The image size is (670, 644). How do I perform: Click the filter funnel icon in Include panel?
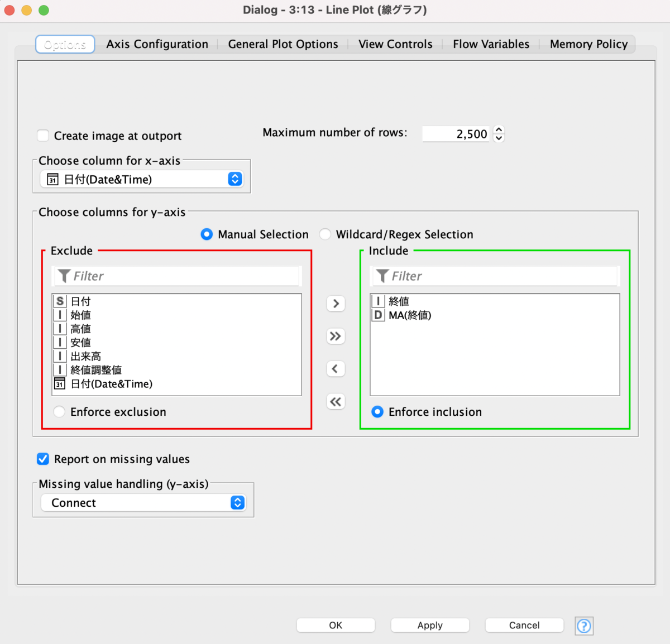382,276
